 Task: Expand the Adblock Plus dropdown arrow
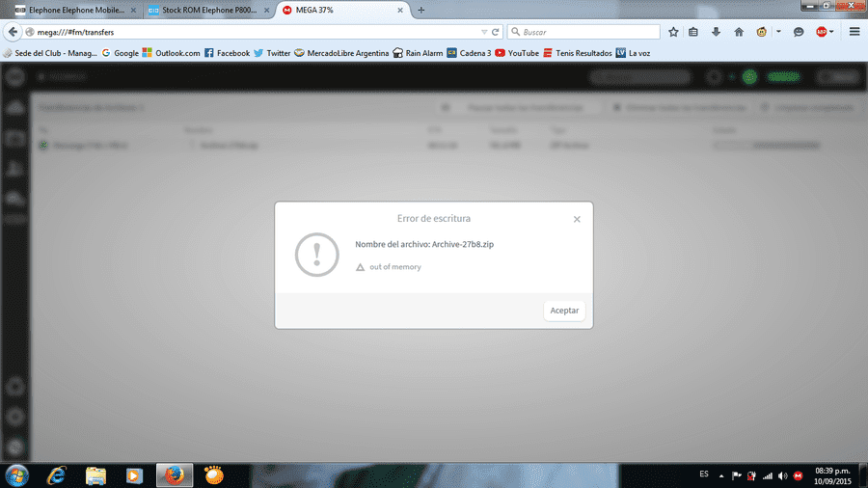coord(831,32)
